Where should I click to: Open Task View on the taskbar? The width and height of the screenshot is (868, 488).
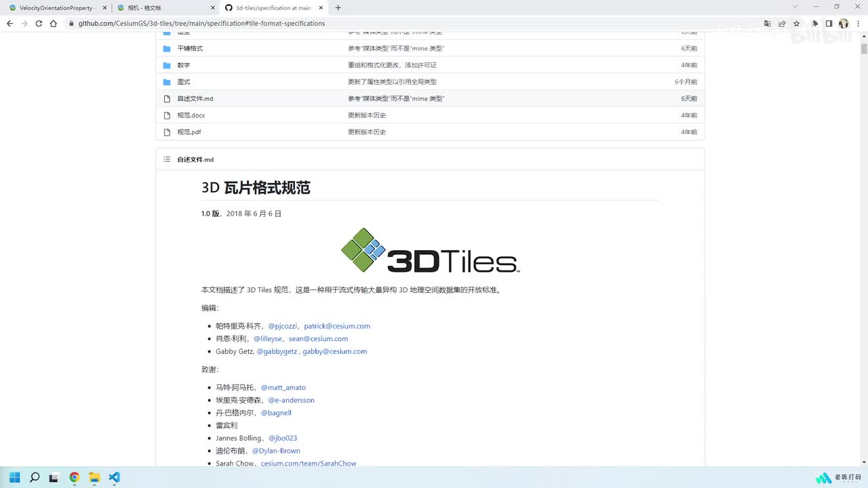[x=54, y=477]
